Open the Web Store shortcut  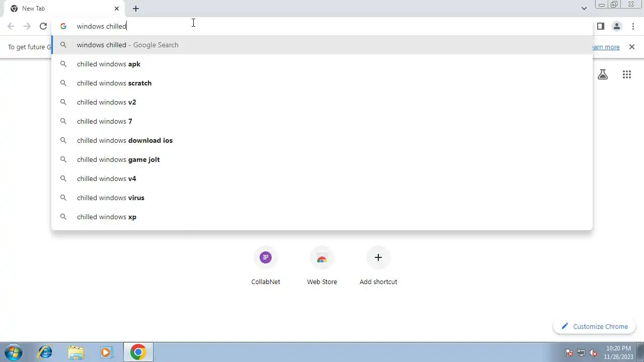(x=322, y=266)
